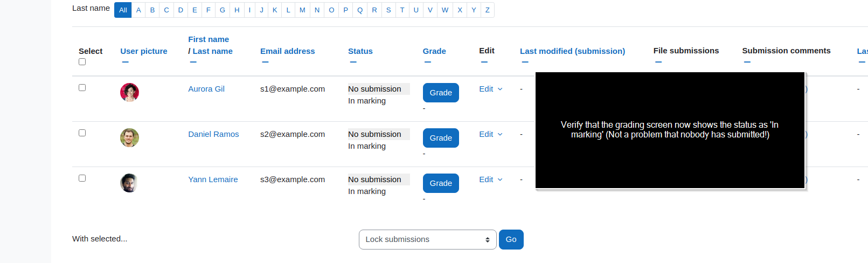Open Aurora Gil's user profile link

click(206, 89)
